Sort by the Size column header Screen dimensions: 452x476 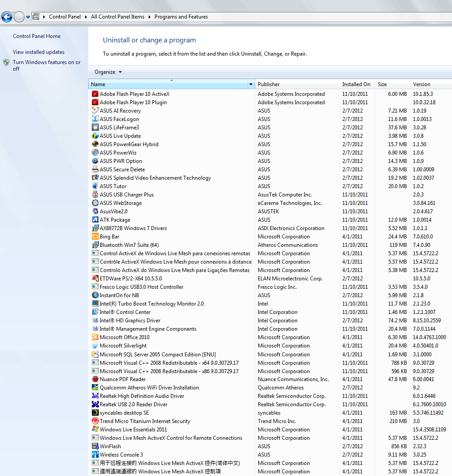[392, 84]
